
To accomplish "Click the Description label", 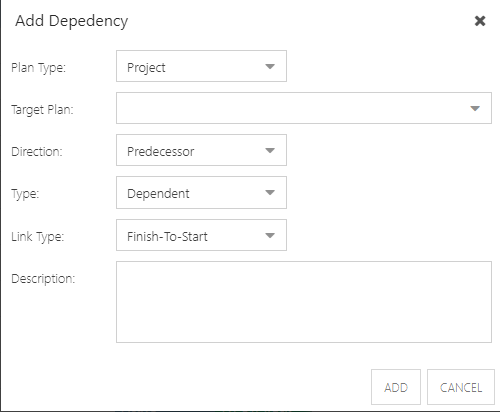I will coord(43,279).
